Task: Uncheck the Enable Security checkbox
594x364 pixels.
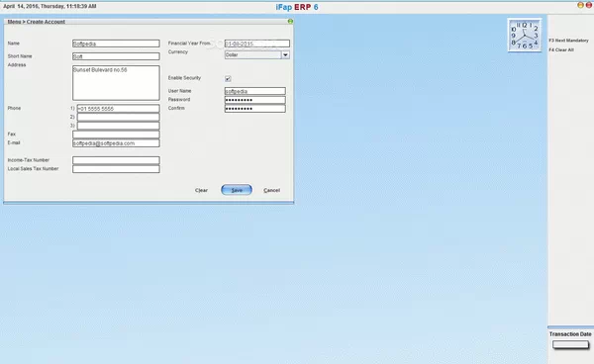Action: 228,79
